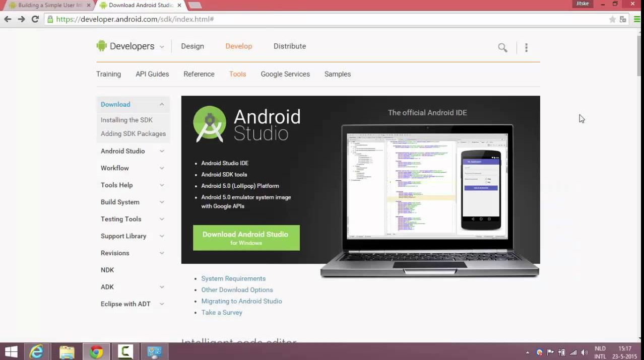Open the three-dot overflow menu on the page
644x360 pixels.
click(x=526, y=48)
